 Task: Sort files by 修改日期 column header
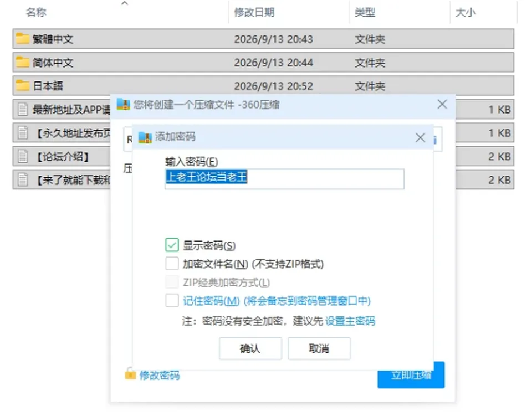point(254,13)
